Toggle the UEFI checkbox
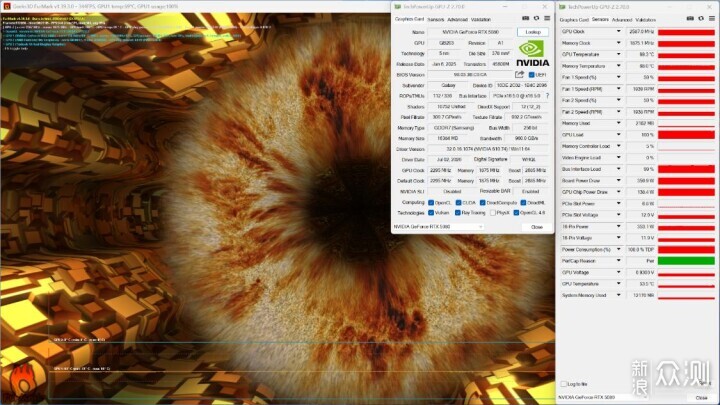720x405 pixels. (531, 75)
